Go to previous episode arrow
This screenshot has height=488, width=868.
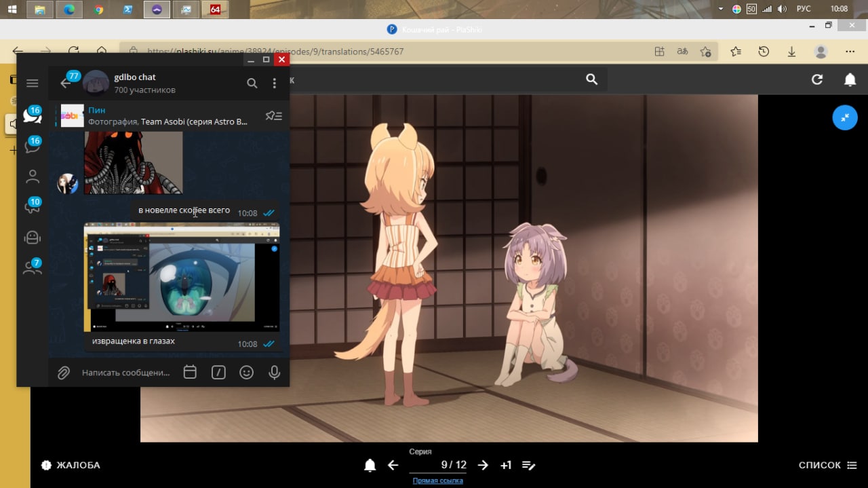click(393, 465)
